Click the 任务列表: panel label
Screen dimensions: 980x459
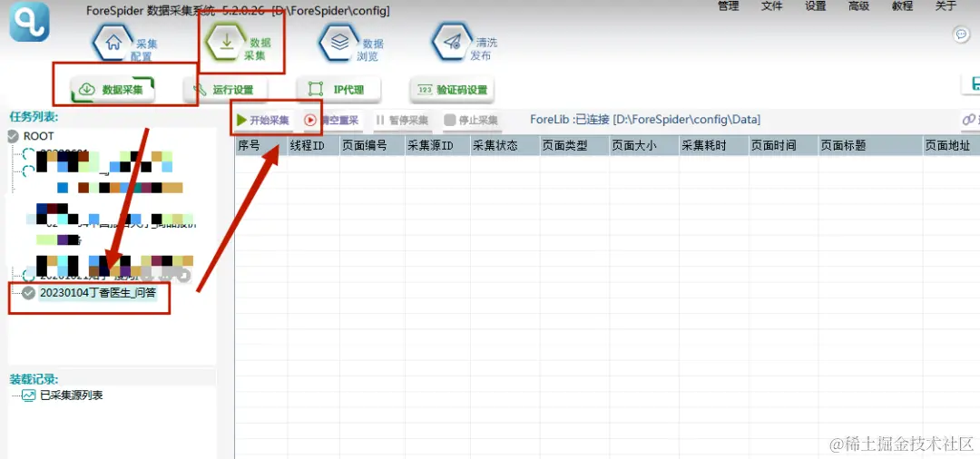click(34, 116)
